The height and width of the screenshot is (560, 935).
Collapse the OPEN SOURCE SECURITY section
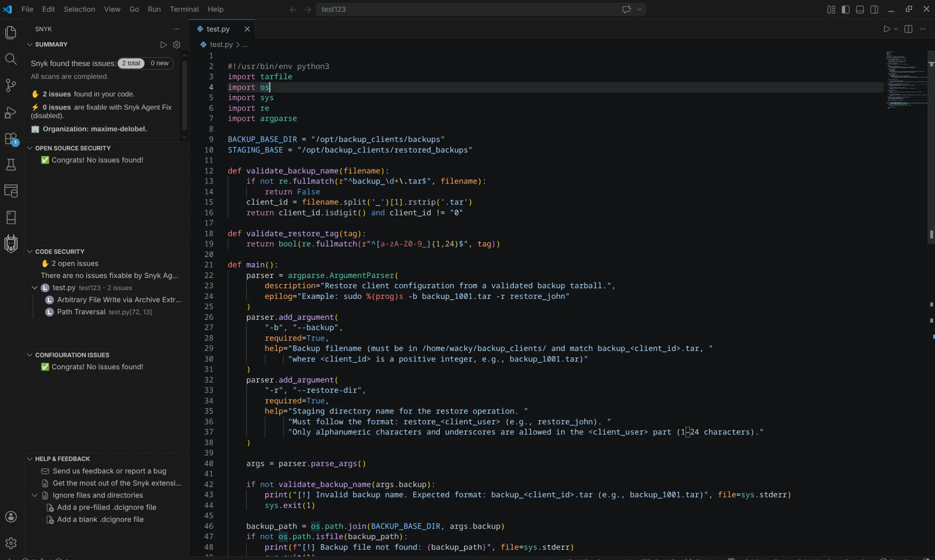pyautogui.click(x=29, y=148)
